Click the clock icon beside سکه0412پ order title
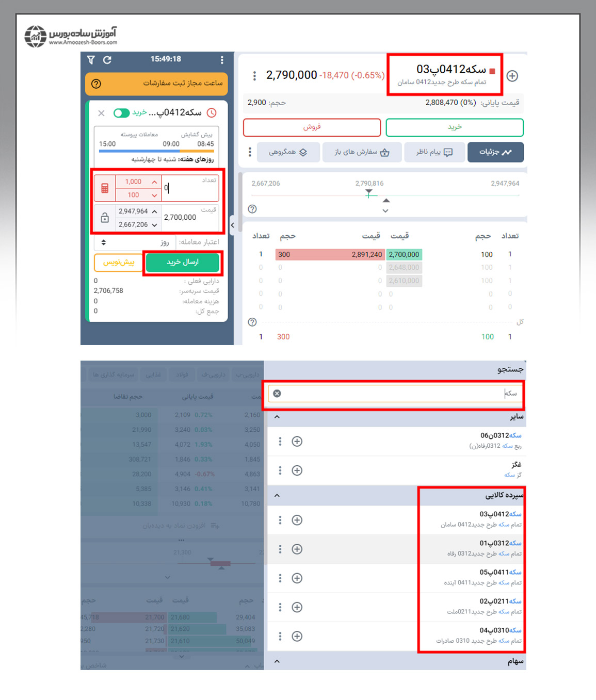Screen dimensions: 596x700 point(212,113)
